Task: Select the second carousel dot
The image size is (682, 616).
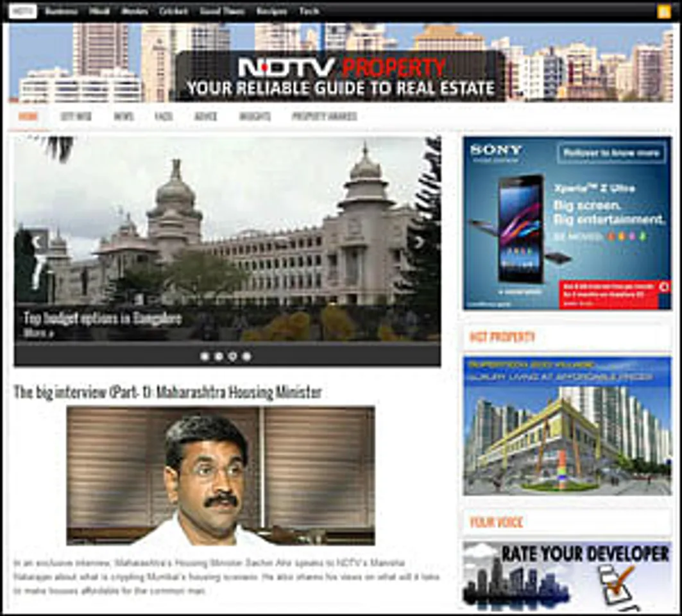Action: tap(219, 356)
